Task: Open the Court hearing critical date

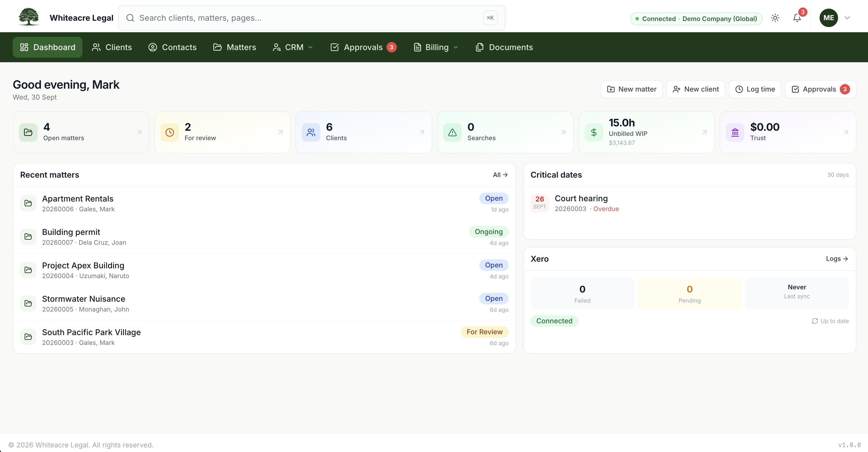Action: coord(689,203)
